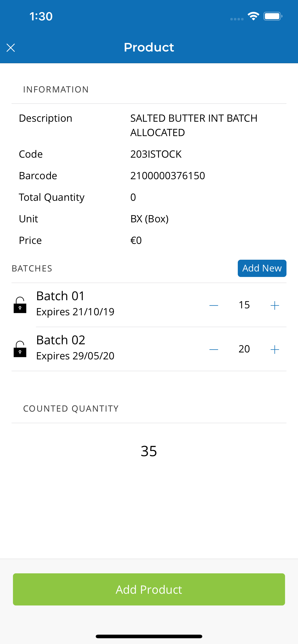Screen dimensions: 298x644
Task: Tap the SALTED BUTTER description text
Action: tap(194, 125)
